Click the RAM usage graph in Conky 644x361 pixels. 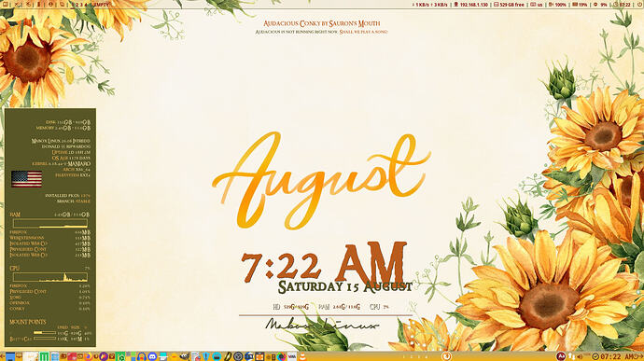click(x=50, y=223)
